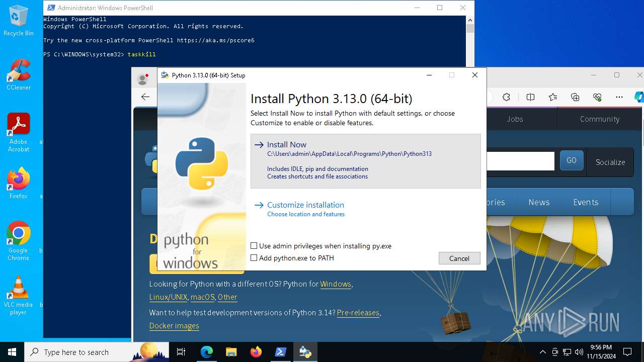Open Edge Settings and more menu

click(x=619, y=97)
